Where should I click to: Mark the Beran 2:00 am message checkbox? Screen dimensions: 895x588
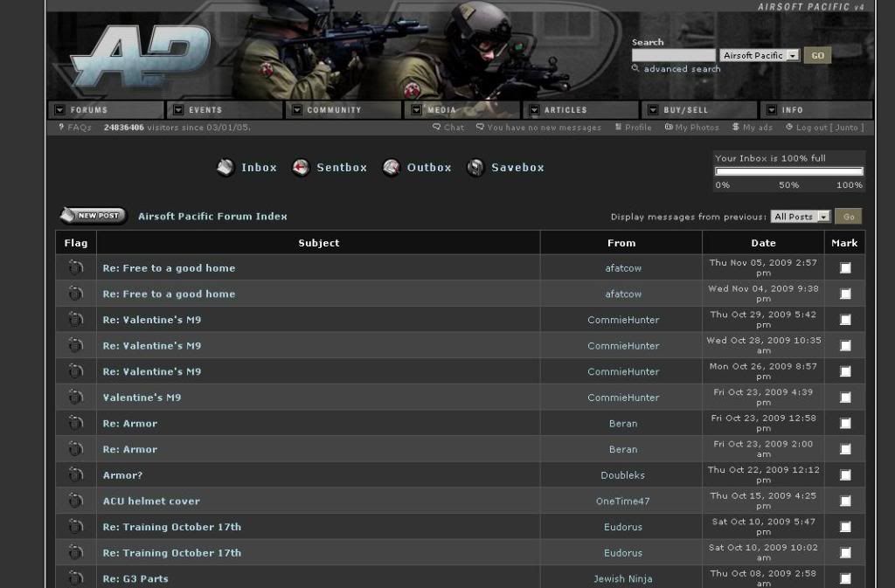pyautogui.click(x=845, y=449)
